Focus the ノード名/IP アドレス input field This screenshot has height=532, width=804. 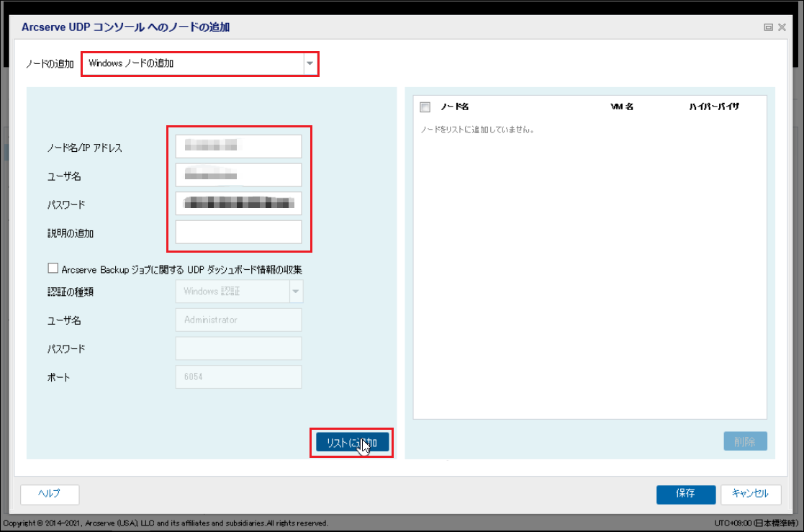[238, 146]
